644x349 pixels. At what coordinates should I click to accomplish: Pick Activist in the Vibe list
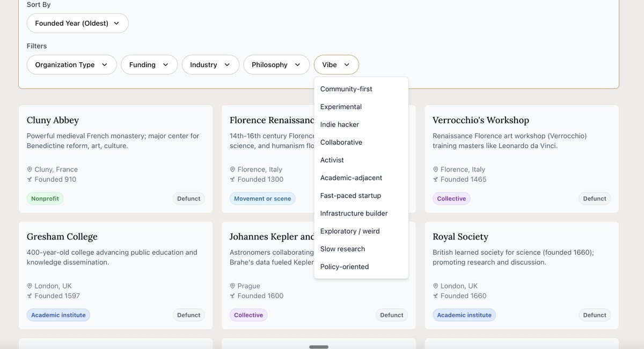coord(332,160)
